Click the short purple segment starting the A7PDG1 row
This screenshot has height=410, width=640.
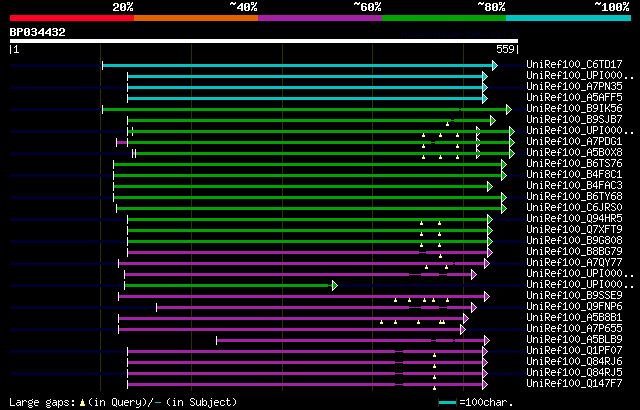(x=122, y=142)
